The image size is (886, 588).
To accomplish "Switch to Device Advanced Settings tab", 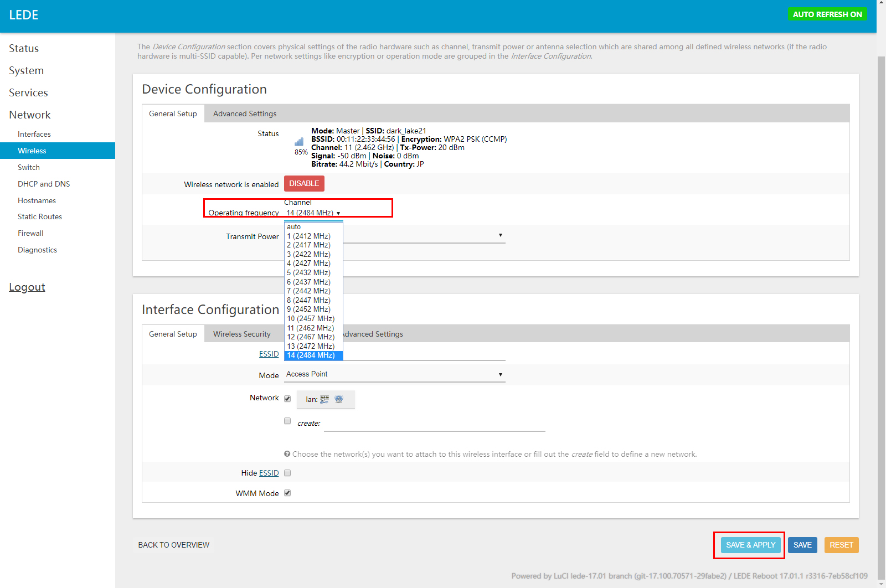I will point(245,114).
